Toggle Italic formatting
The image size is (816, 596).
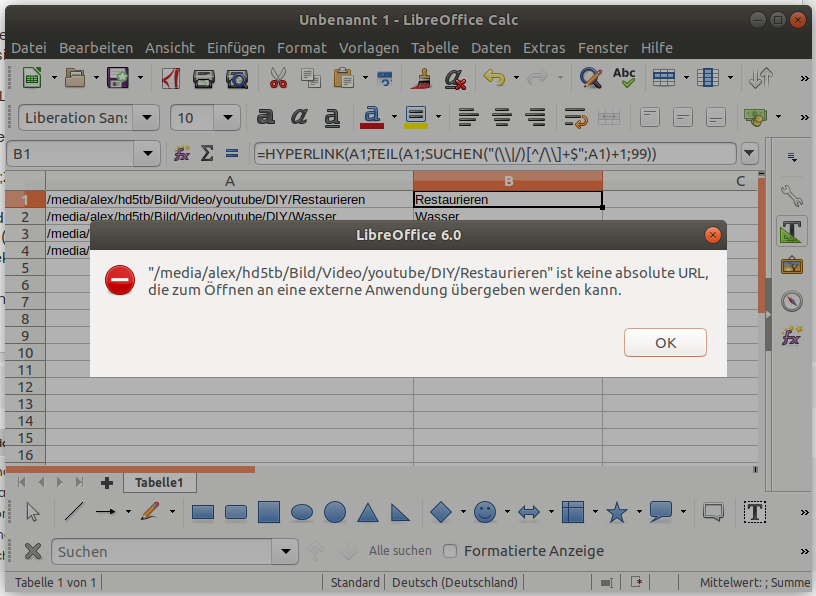point(299,117)
